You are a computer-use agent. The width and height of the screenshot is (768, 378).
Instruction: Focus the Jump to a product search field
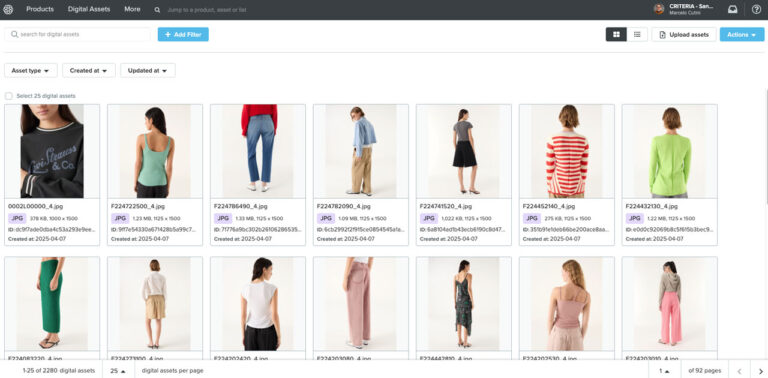tap(207, 10)
